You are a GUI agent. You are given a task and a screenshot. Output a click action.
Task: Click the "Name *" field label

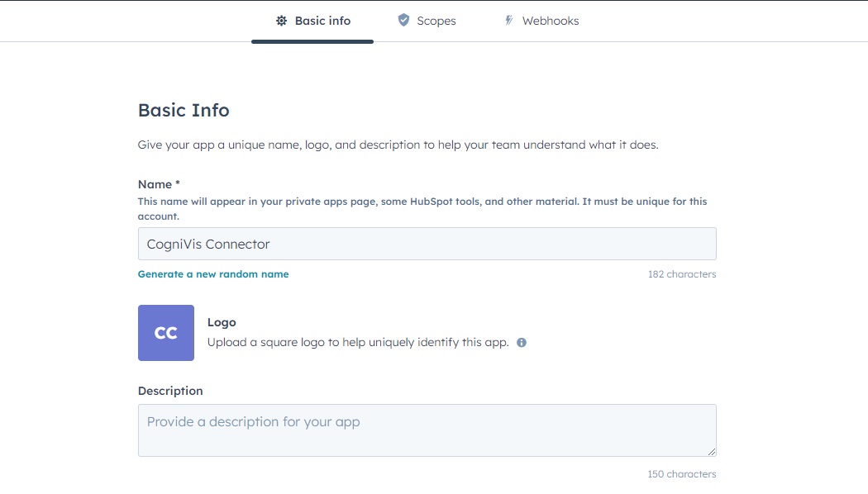(159, 184)
